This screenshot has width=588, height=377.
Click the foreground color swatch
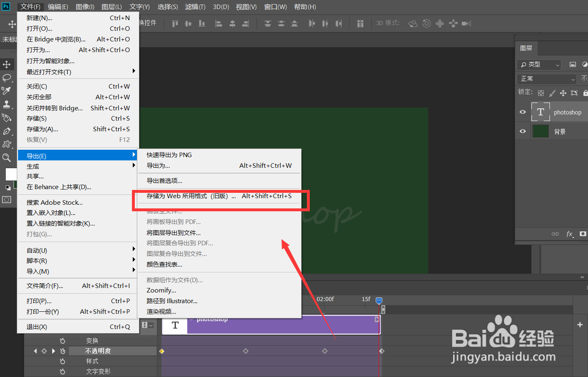(x=11, y=174)
